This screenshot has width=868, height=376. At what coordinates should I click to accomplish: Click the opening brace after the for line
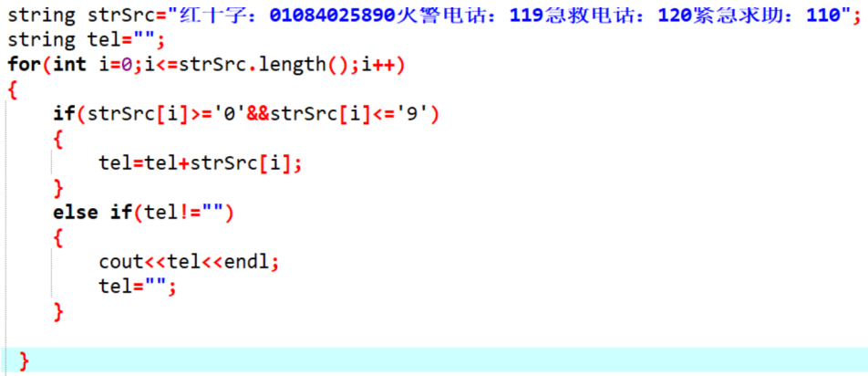point(13,89)
